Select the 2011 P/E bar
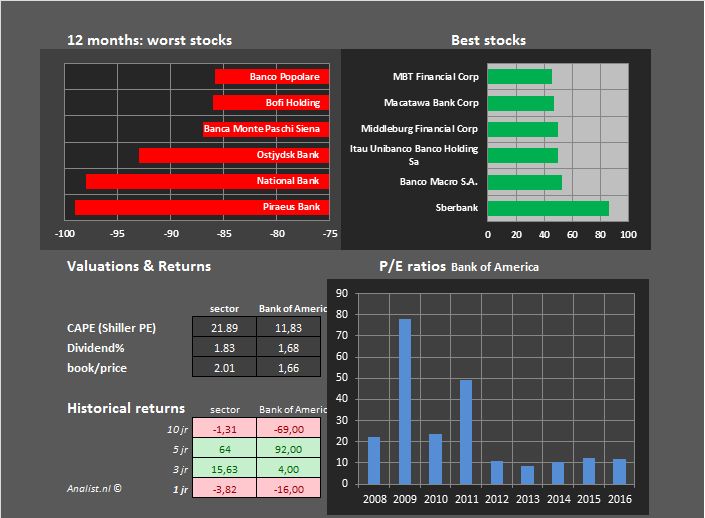705x518 pixels. [466, 433]
